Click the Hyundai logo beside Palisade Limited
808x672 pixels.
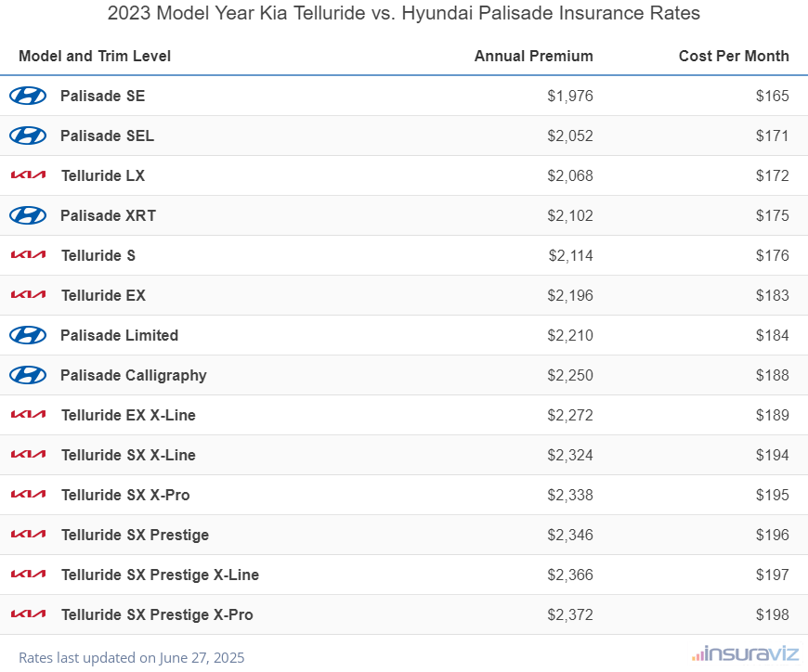click(x=28, y=335)
